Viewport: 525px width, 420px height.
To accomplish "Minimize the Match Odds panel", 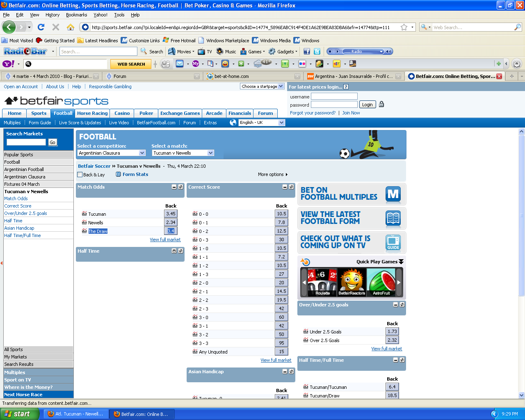I will 174,187.
